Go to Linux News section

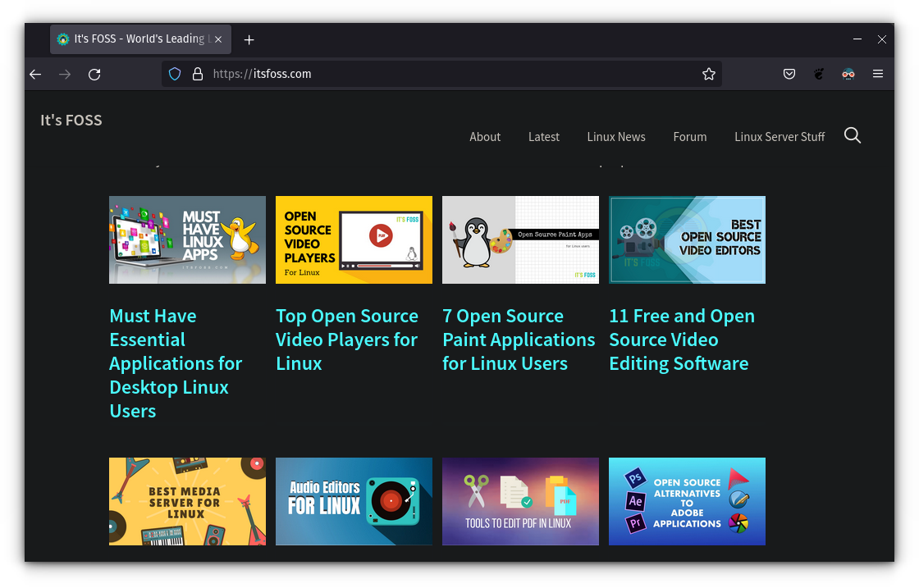[x=616, y=137]
